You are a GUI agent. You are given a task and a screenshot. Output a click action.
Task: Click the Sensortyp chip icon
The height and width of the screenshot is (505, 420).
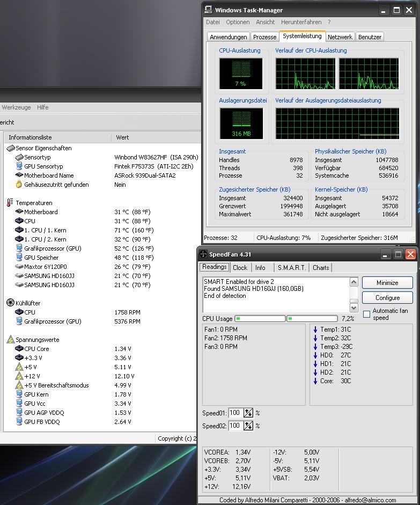tap(19, 157)
